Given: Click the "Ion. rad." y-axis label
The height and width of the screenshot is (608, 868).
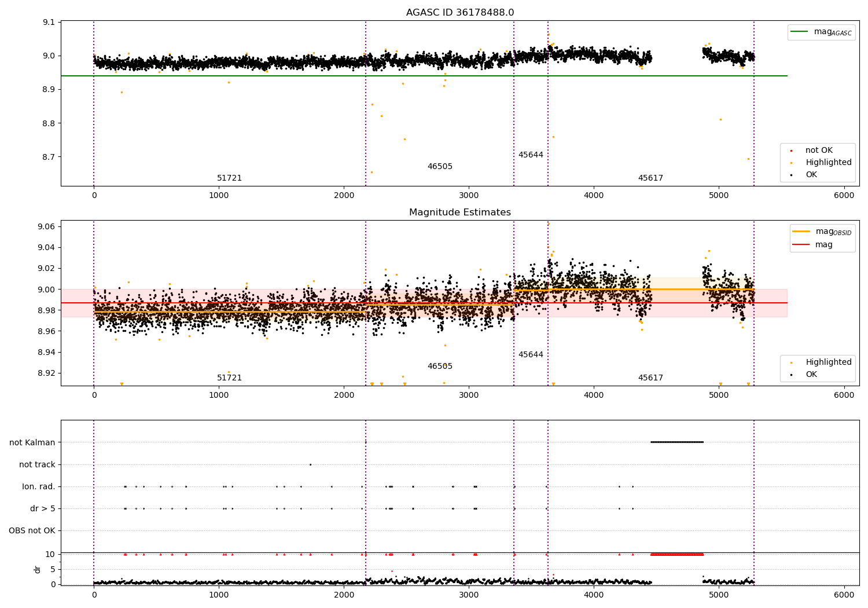Looking at the screenshot, I should click(x=39, y=487).
